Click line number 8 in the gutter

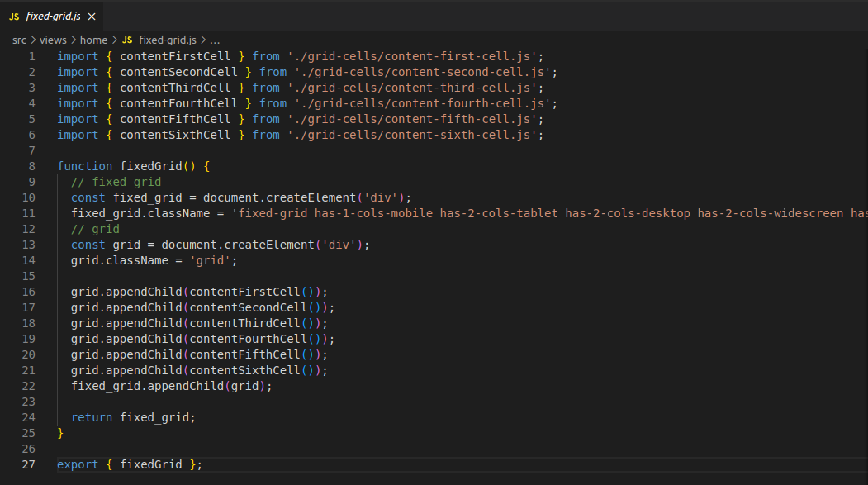click(x=31, y=166)
